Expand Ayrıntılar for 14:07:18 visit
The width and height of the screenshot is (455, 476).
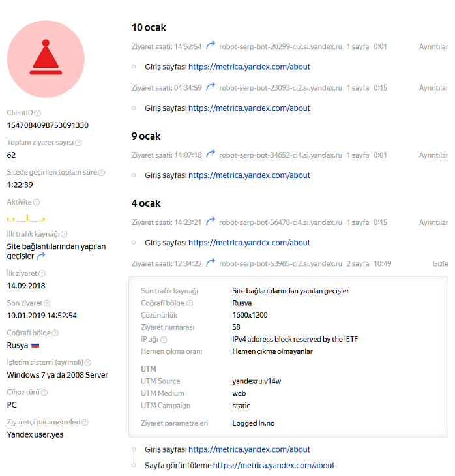(433, 155)
